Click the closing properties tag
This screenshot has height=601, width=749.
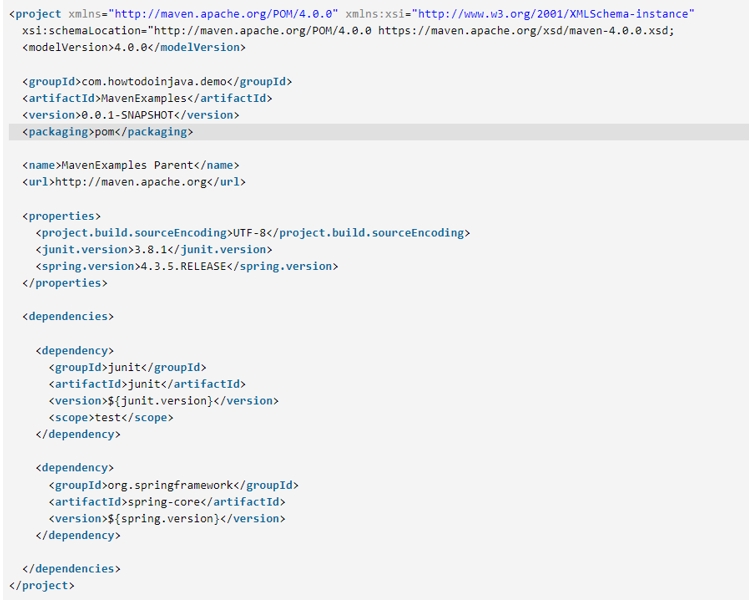point(64,283)
